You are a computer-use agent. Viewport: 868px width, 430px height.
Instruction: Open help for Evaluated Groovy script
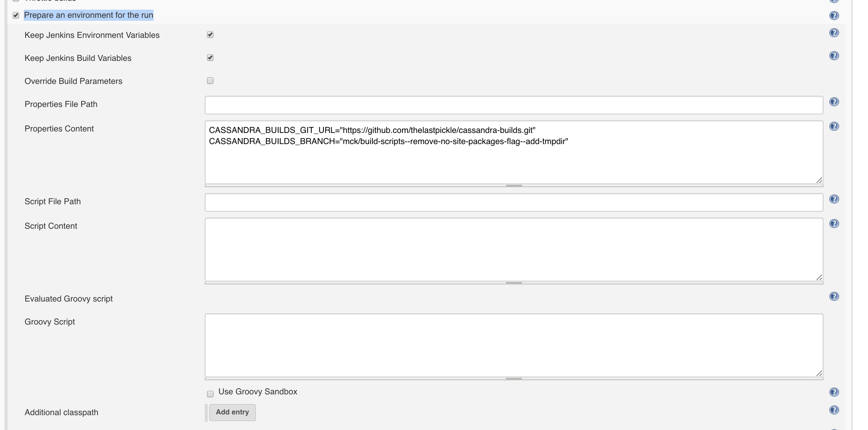(x=834, y=296)
